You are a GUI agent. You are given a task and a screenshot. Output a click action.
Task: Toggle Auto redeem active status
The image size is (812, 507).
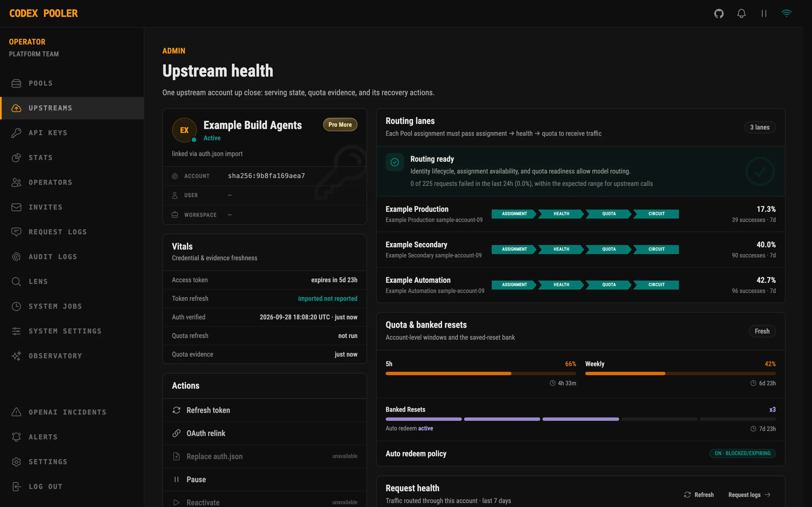click(425, 428)
